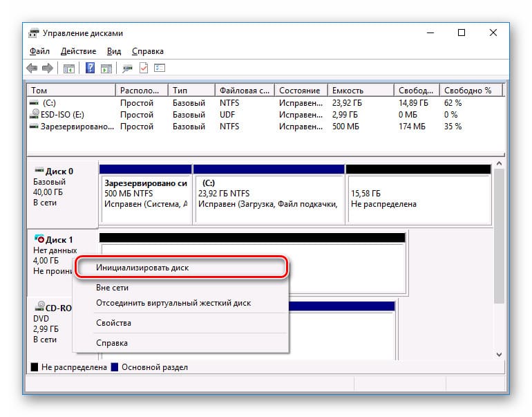Select the Зарезервировано 500 МБ NTFS partition

(x=146, y=194)
